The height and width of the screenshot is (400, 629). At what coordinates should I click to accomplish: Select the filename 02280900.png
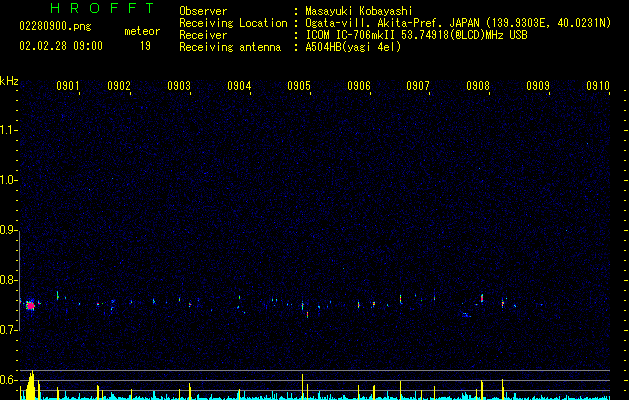55,27
